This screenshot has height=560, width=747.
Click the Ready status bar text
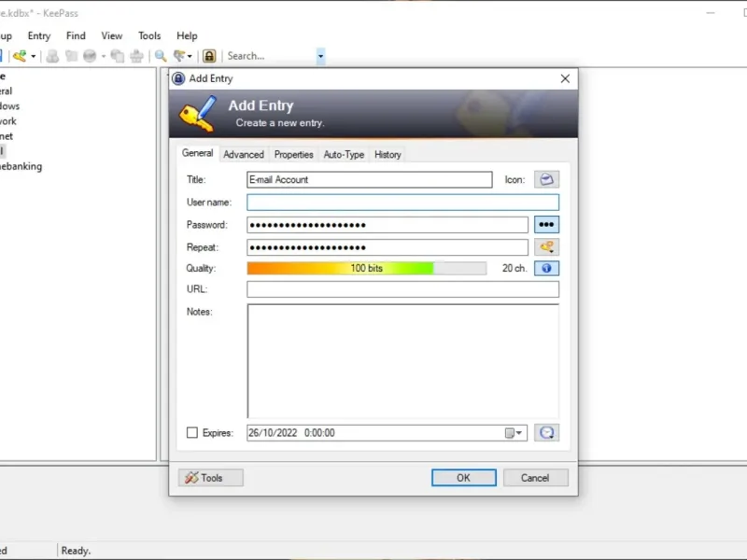tap(76, 551)
